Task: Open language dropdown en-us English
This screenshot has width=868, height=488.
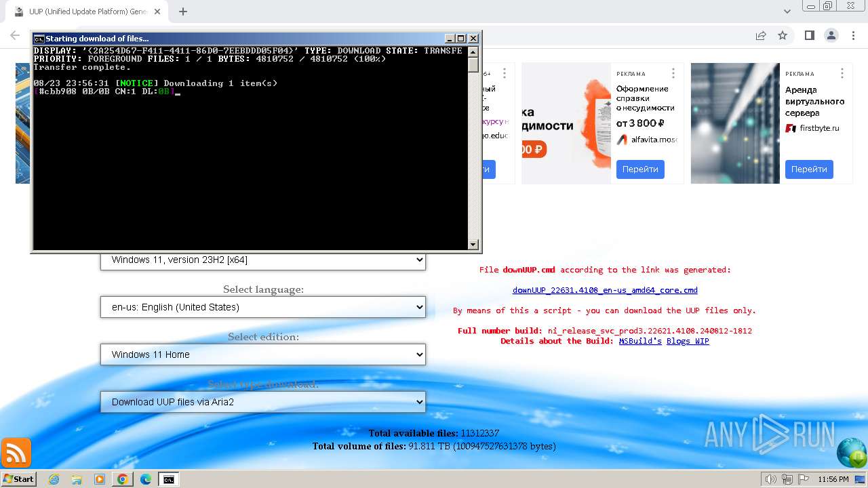Action: coord(263,307)
